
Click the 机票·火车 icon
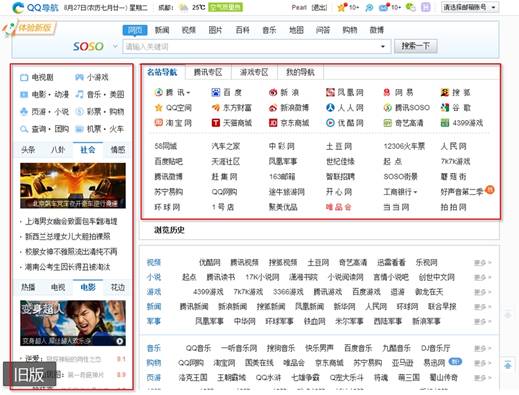click(x=79, y=129)
